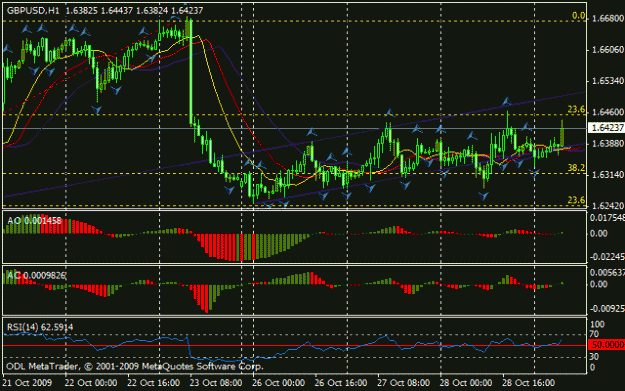The image size is (625, 391).
Task: Click the 26 Oct 16:00 time axis label
Action: [341, 383]
